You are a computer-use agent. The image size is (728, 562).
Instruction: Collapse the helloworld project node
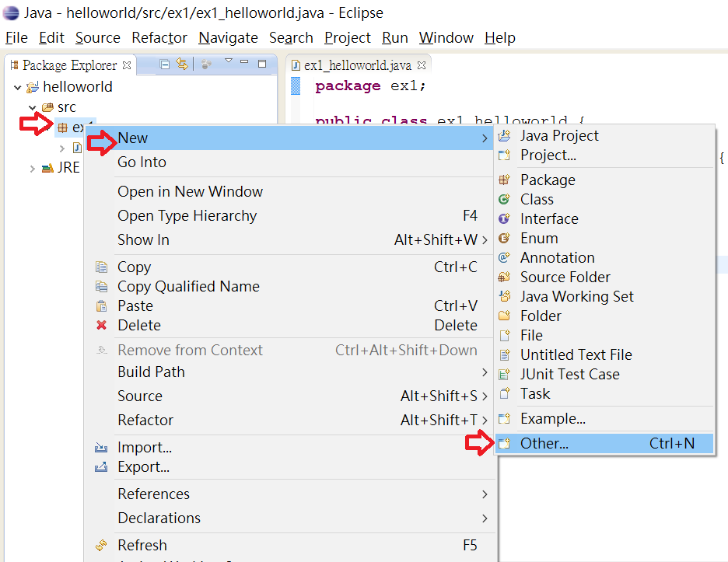click(18, 87)
